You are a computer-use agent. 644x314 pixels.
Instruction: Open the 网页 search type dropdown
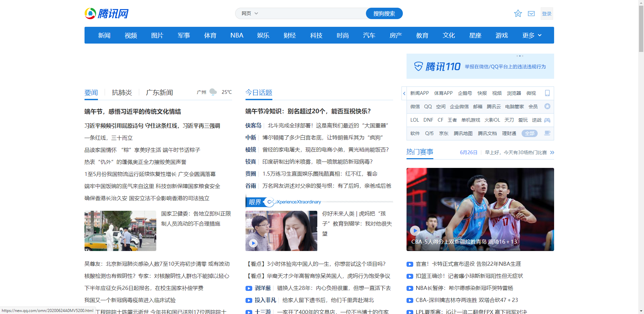(250, 13)
